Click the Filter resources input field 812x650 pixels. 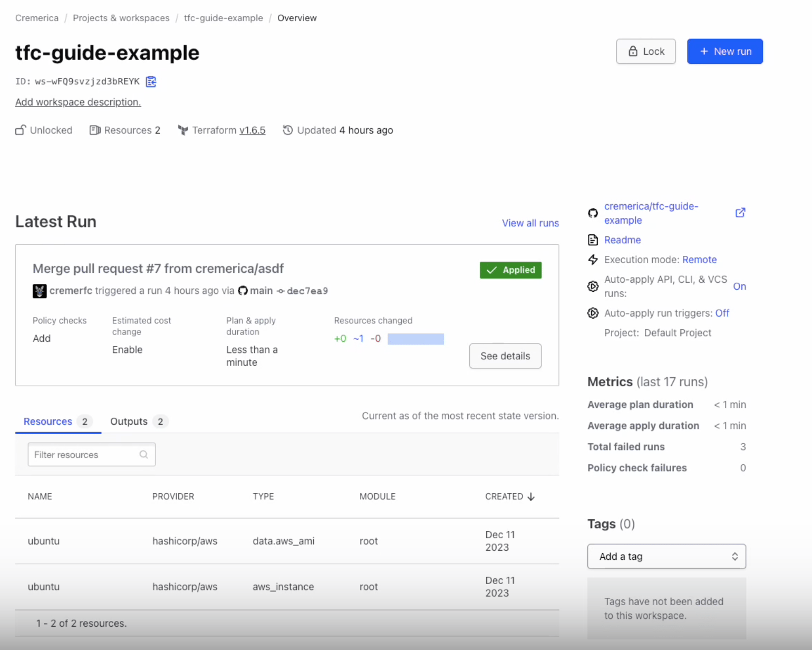(x=92, y=455)
